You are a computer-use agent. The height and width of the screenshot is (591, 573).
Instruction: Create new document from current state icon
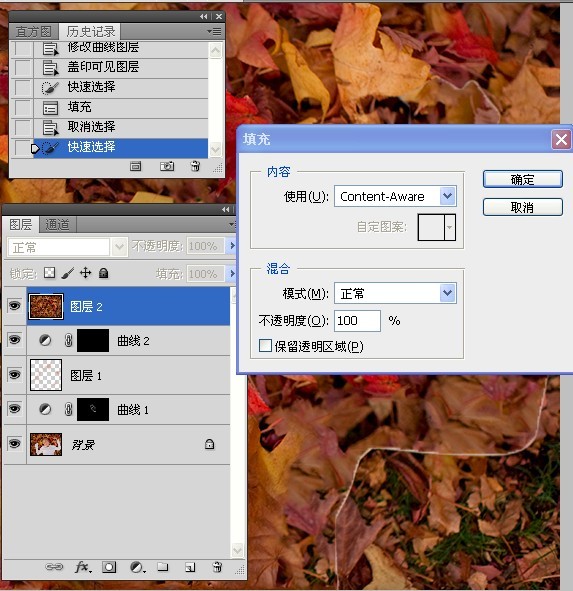pyautogui.click(x=135, y=166)
